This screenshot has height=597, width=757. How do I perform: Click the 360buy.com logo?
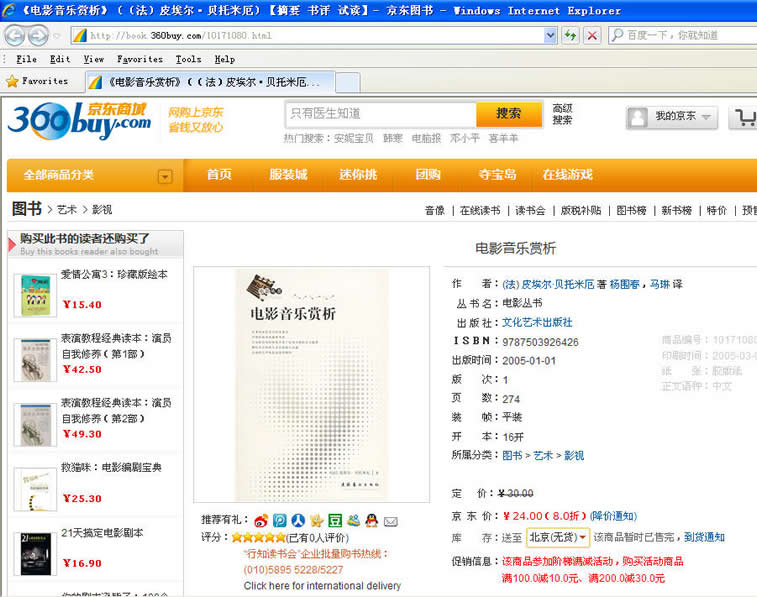[x=80, y=121]
